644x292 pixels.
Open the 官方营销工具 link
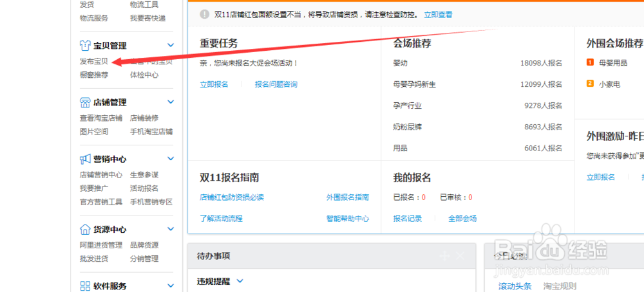101,202
